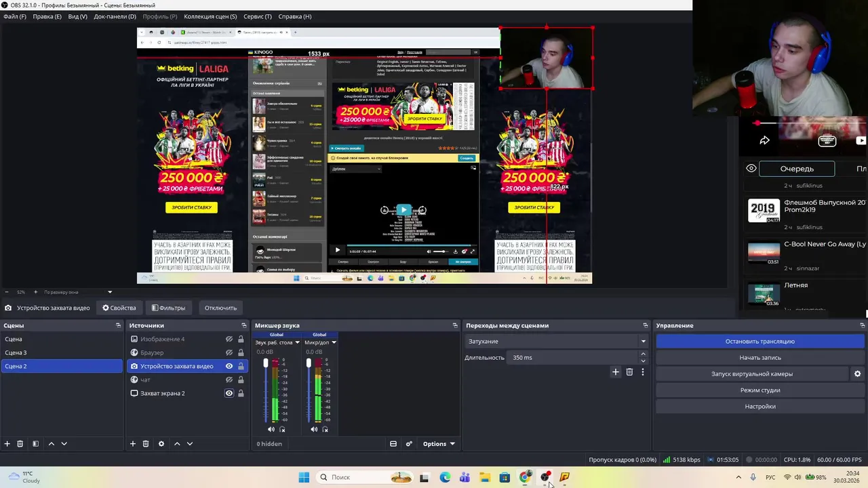Unlock the чат source lock
The image size is (868, 488).
click(x=241, y=380)
